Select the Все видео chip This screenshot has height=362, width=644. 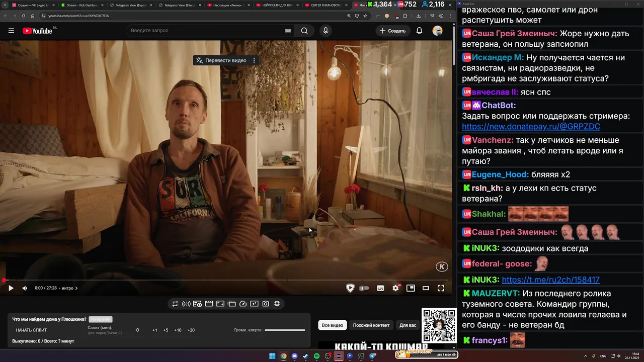[332, 325]
